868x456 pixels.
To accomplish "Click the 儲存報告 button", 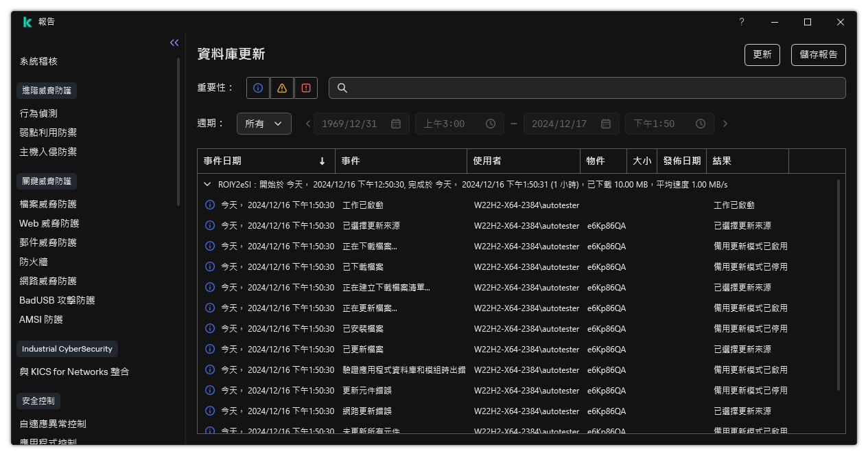I will [818, 55].
